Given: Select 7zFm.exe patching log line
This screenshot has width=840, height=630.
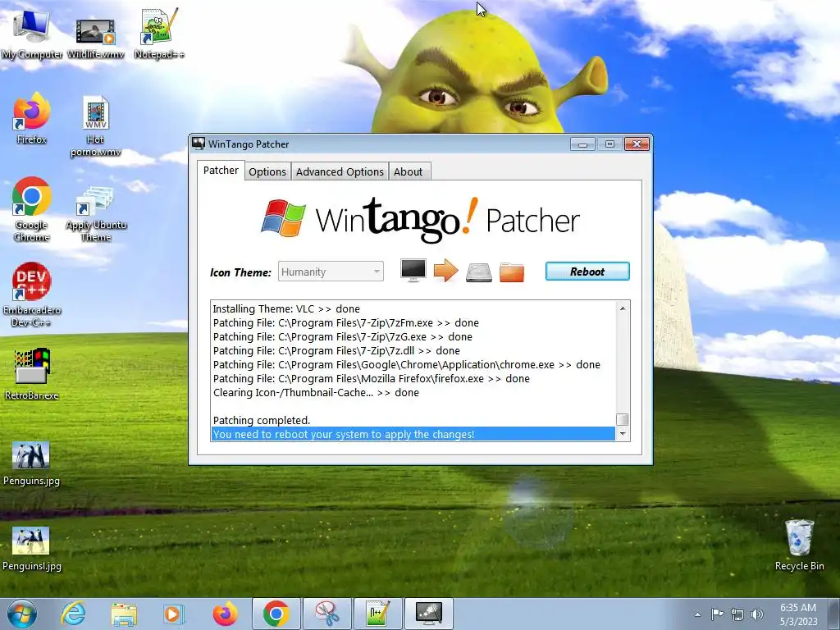Looking at the screenshot, I should coord(346,323).
